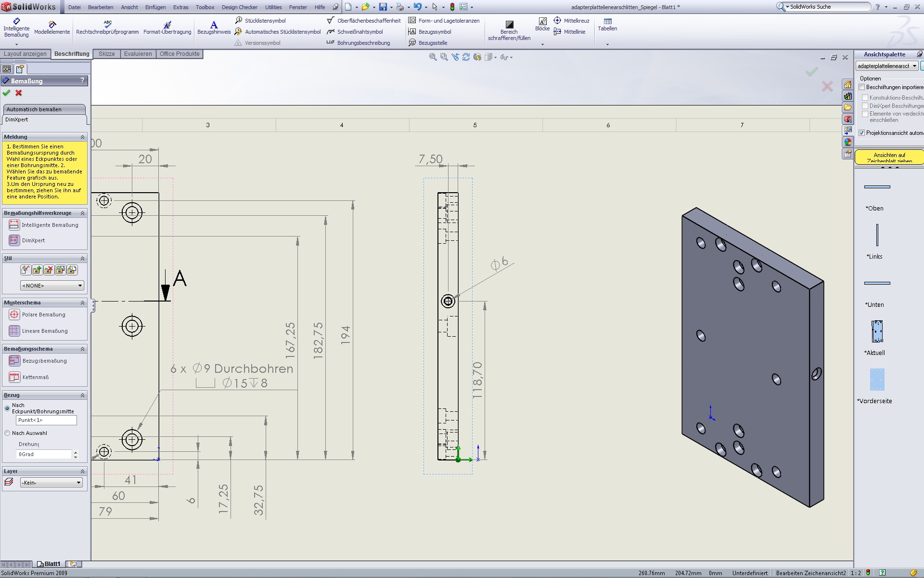Open the Stil <NONE> dropdown

coord(52,286)
